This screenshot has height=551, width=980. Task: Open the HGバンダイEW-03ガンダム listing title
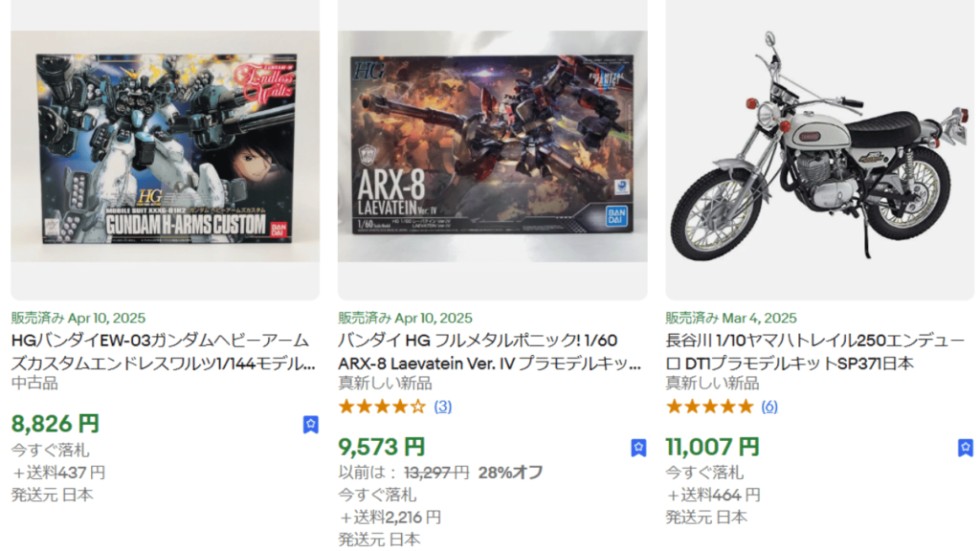coord(163,352)
